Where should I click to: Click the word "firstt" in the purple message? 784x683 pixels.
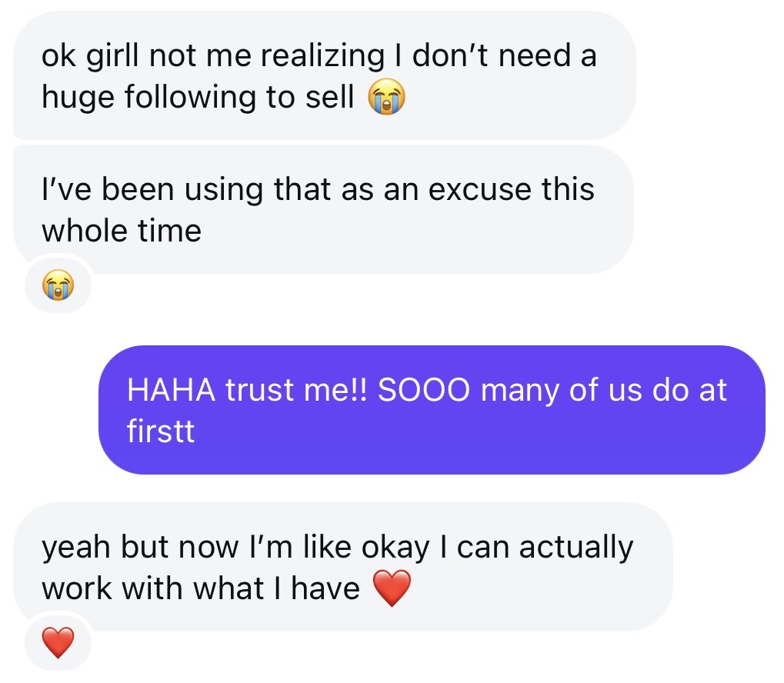(x=162, y=431)
